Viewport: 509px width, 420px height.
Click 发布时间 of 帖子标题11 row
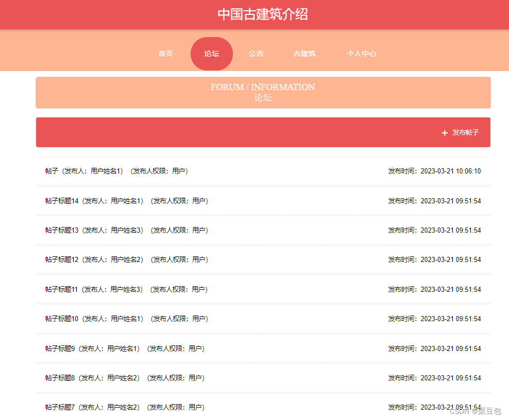[x=435, y=289]
